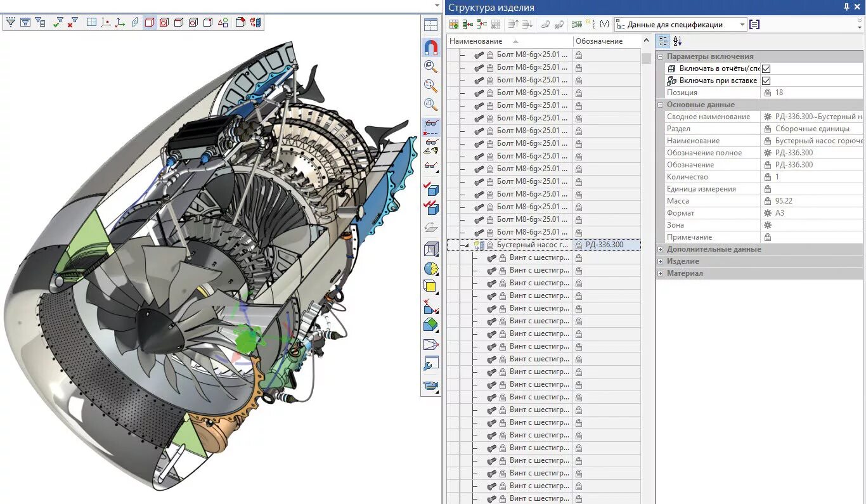866x504 pixels.
Task: Click the double red-check blue cube icon
Action: 431,207
